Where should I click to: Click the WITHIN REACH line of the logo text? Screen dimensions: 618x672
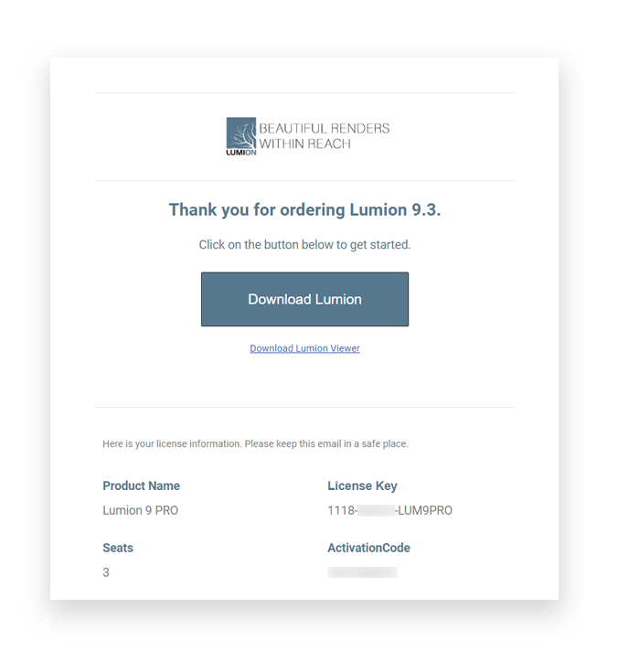(x=304, y=144)
